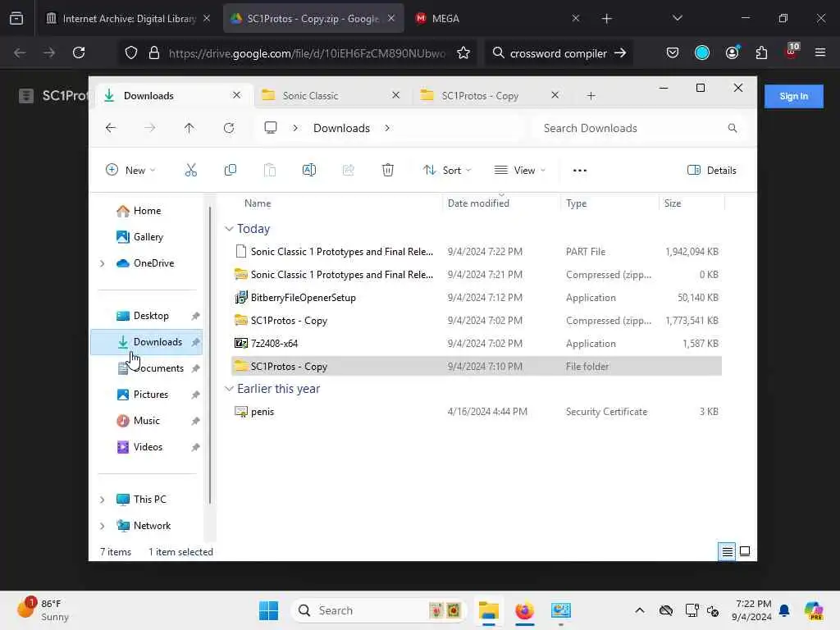The height and width of the screenshot is (630, 840).
Task: Go up one folder level with arrow
Action: click(x=189, y=128)
